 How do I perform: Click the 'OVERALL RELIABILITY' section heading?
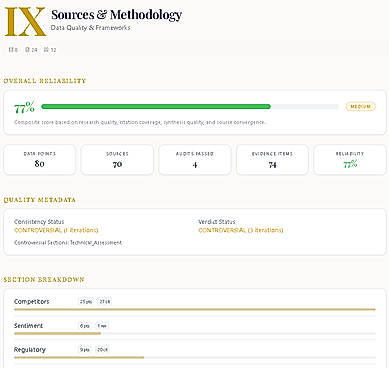tap(45, 81)
